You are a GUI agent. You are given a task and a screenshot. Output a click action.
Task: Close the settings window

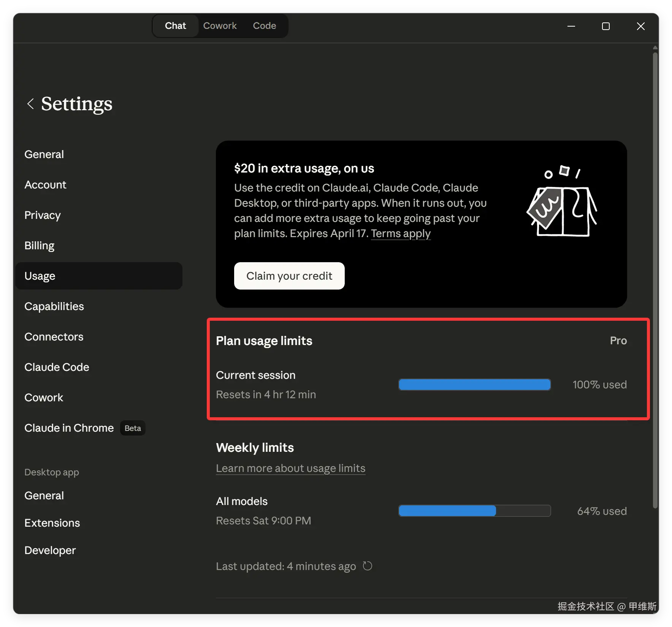[x=641, y=26]
